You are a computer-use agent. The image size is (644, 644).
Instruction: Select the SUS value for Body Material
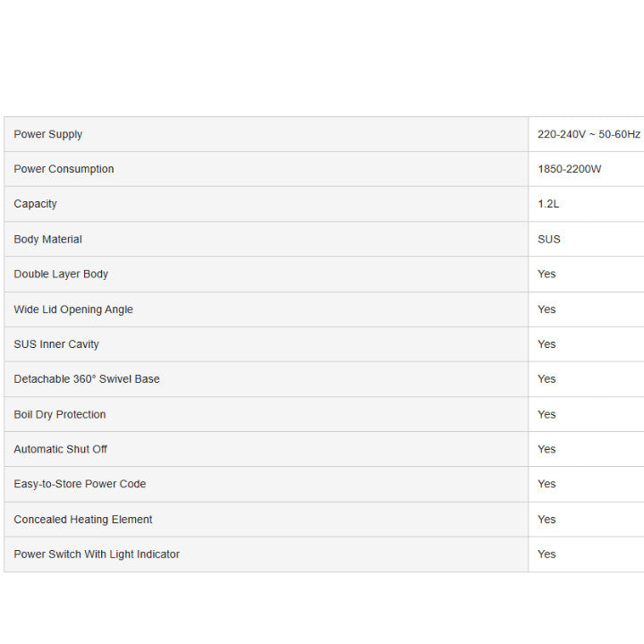coord(549,240)
